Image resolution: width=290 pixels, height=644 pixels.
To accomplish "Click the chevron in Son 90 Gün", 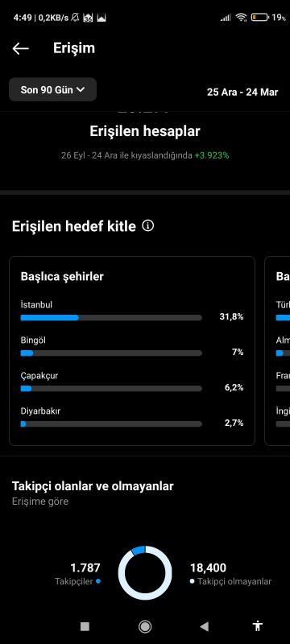I will point(81,89).
